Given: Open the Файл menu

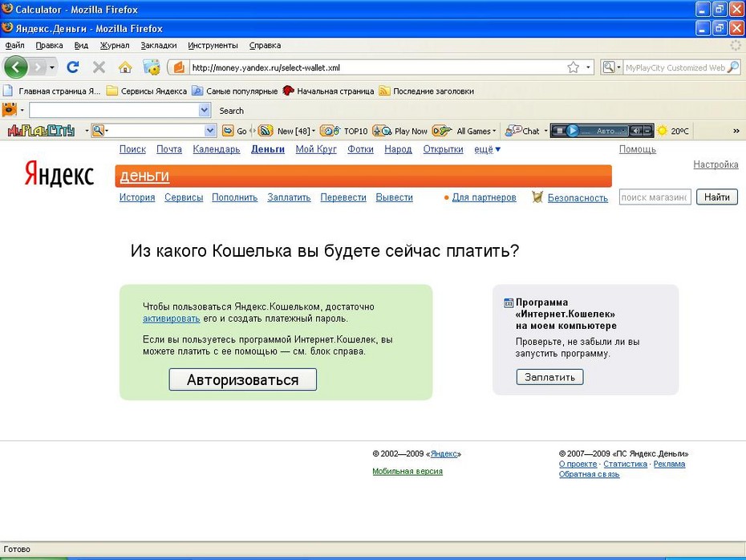Looking at the screenshot, I should (15, 45).
